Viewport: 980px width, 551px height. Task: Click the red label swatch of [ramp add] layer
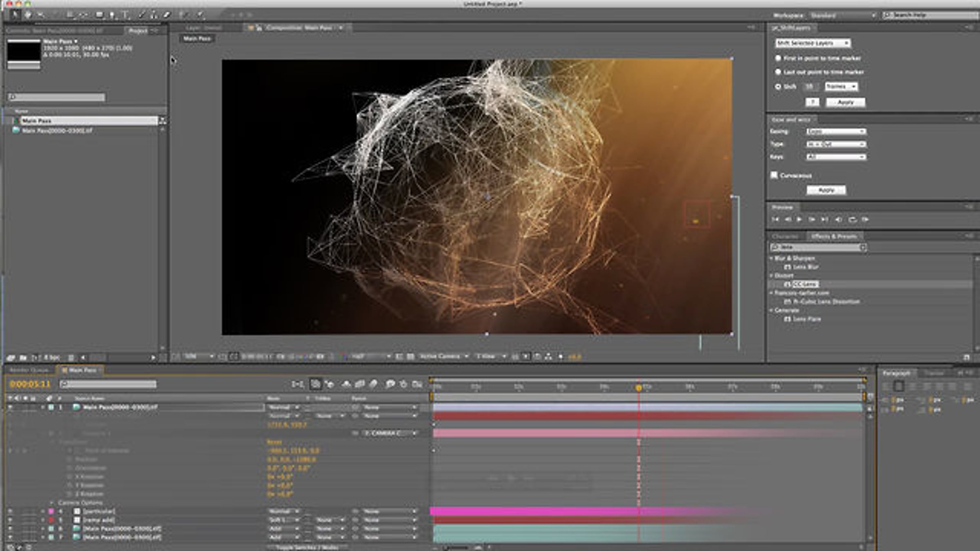pyautogui.click(x=51, y=520)
